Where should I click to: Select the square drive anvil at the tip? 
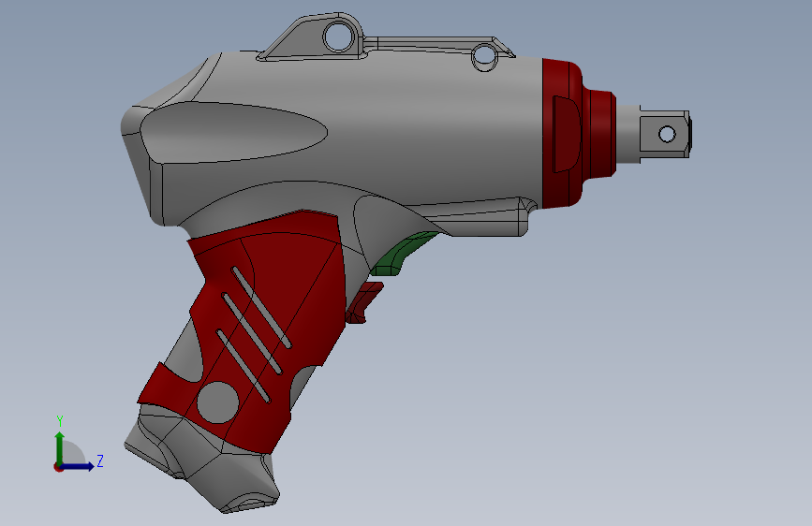pyautogui.click(x=664, y=134)
